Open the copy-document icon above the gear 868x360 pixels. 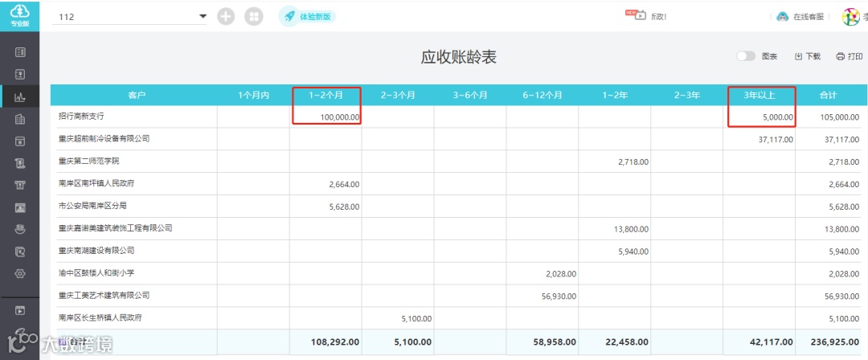tap(20, 252)
